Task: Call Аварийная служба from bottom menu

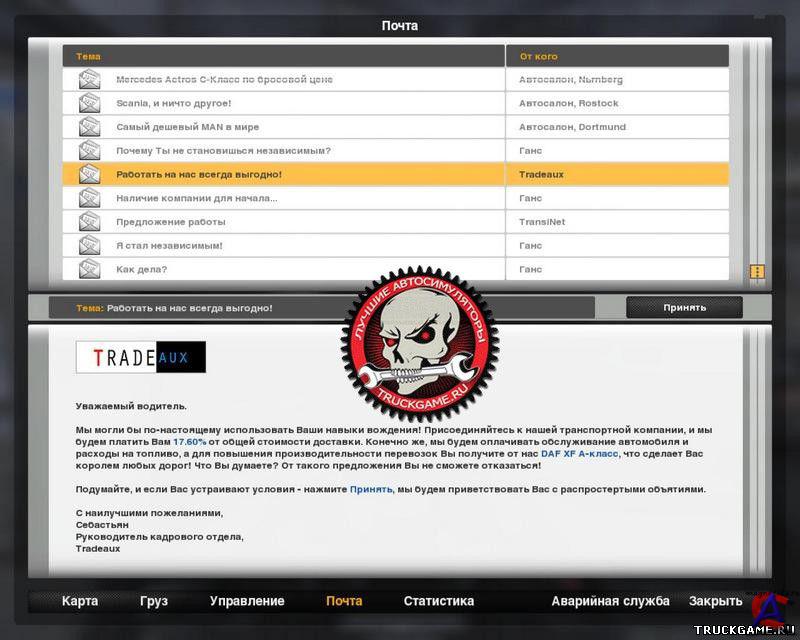Action: pyautogui.click(x=610, y=601)
